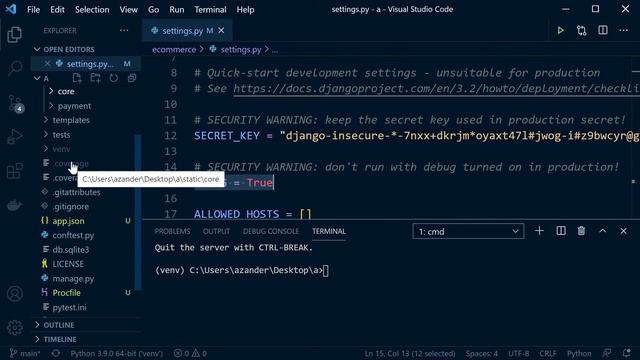Open the Help menu
640x360 pixels.
pos(245,9)
